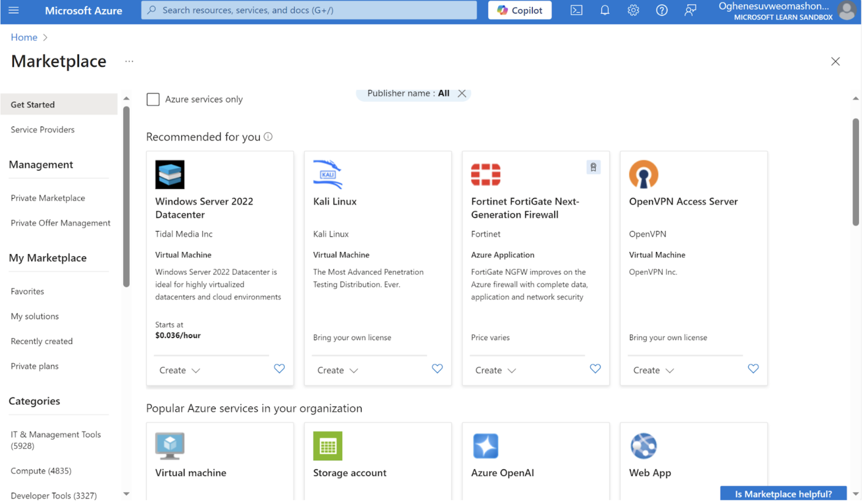Screen dimensions: 862x504
Task: Open the portal hamburger menu
Action: pyautogui.click(x=14, y=10)
